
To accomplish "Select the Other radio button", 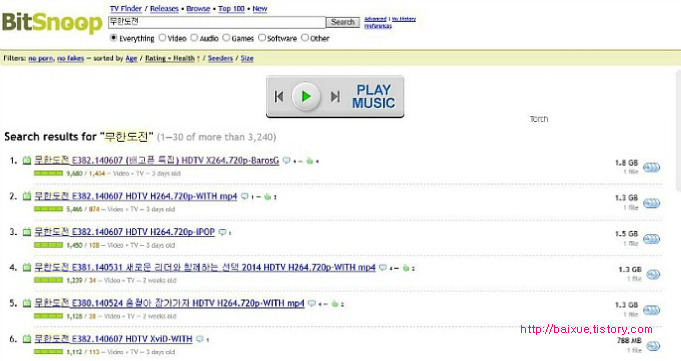I will coord(305,38).
